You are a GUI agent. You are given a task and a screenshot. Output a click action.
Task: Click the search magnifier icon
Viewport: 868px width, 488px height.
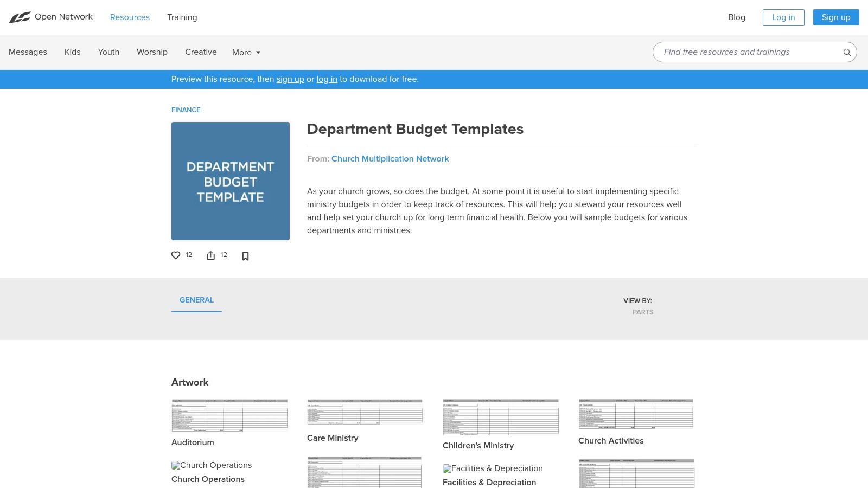click(847, 52)
